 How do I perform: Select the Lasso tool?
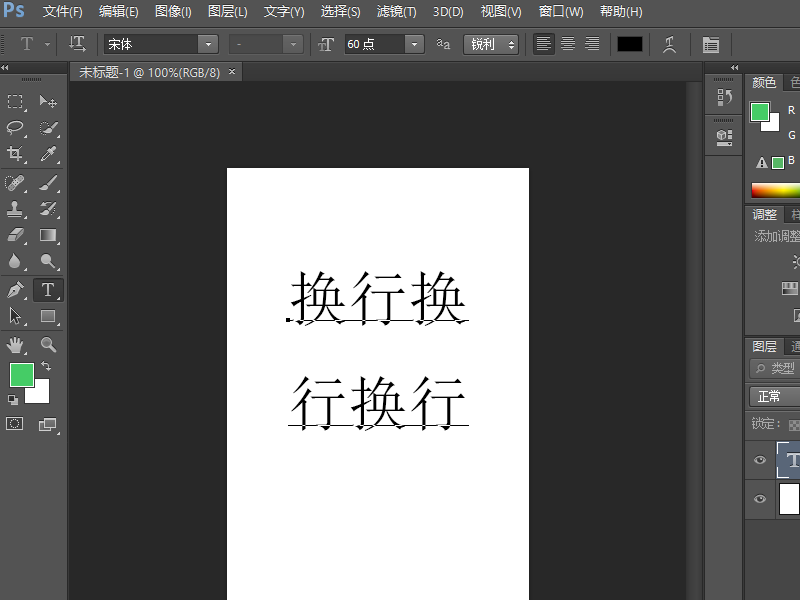pos(15,128)
